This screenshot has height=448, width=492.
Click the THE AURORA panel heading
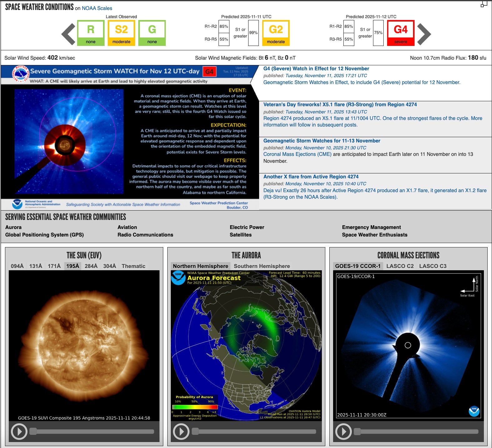pos(246,255)
